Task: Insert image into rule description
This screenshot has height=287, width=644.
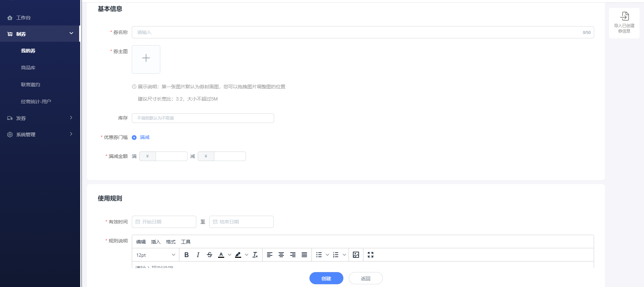Action: [356, 255]
